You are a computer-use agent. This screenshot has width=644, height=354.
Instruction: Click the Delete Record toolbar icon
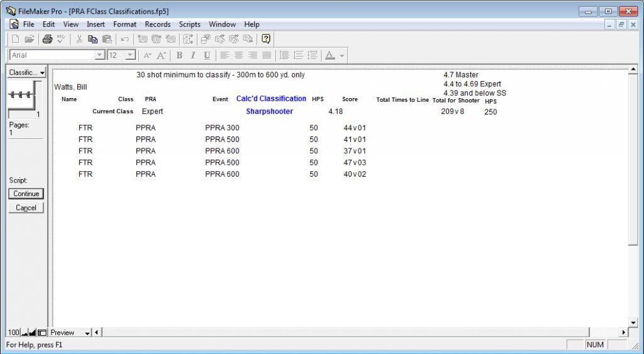pyautogui.click(x=170, y=39)
